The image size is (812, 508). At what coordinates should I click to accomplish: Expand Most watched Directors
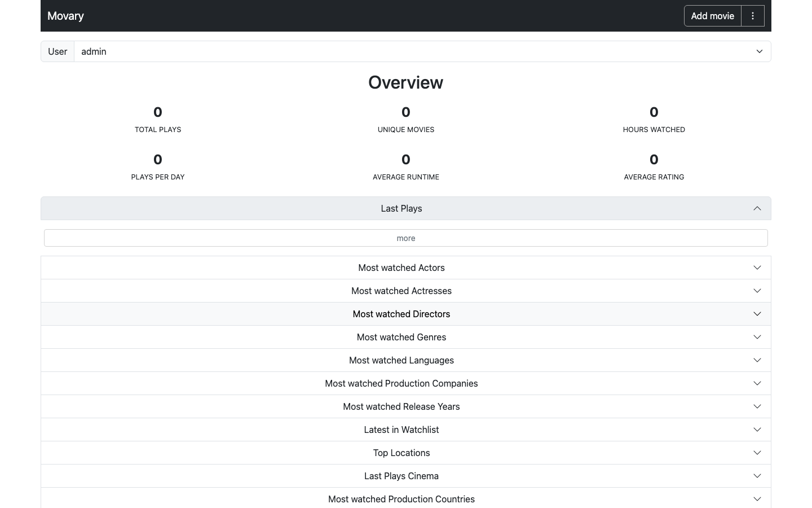(x=406, y=314)
